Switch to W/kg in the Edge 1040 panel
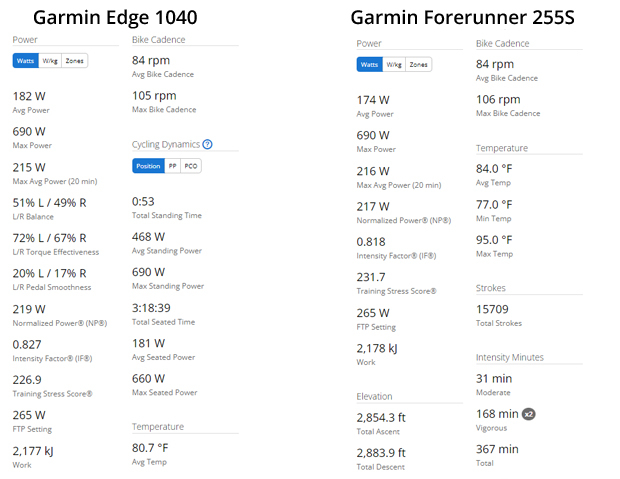The height and width of the screenshot is (479, 620). click(x=50, y=61)
